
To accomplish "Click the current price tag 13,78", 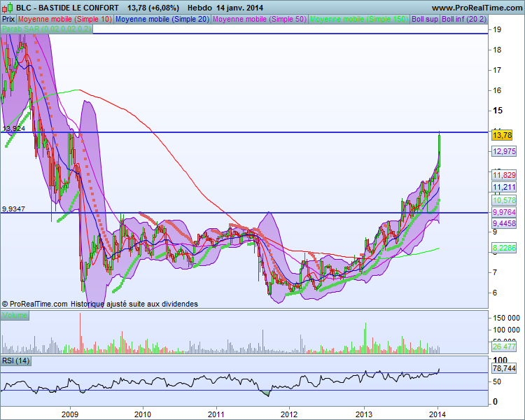I will [x=503, y=135].
